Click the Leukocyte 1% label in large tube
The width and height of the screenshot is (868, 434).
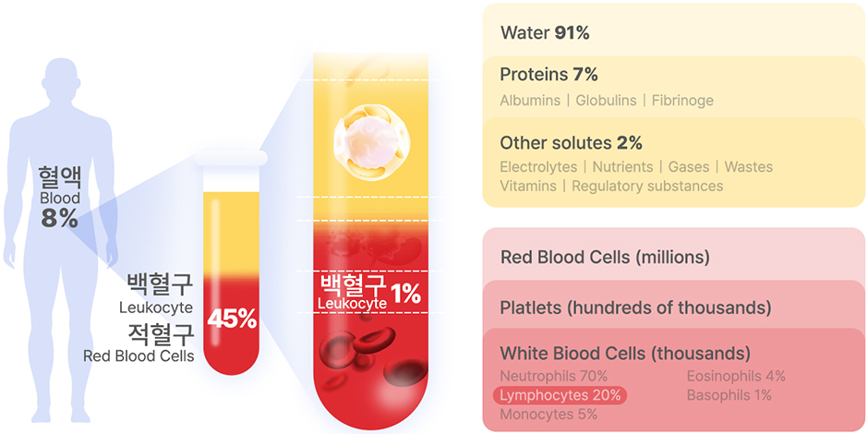(x=370, y=293)
